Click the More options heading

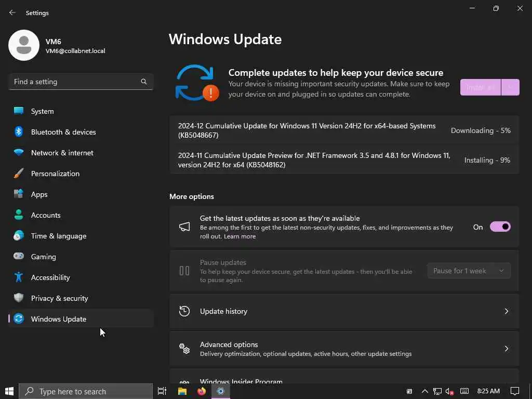[192, 196]
